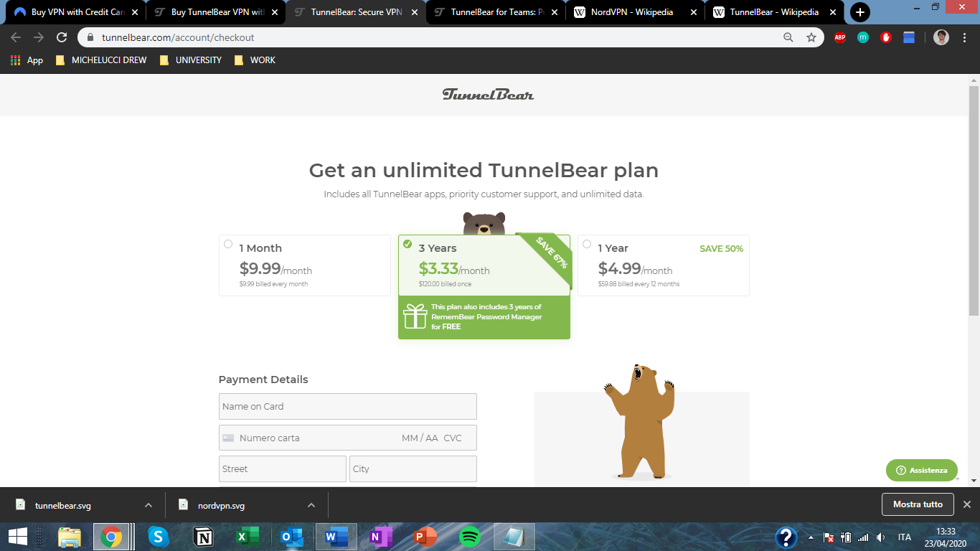980x551 pixels.
Task: Open Outlook from the taskbar
Action: click(x=292, y=537)
